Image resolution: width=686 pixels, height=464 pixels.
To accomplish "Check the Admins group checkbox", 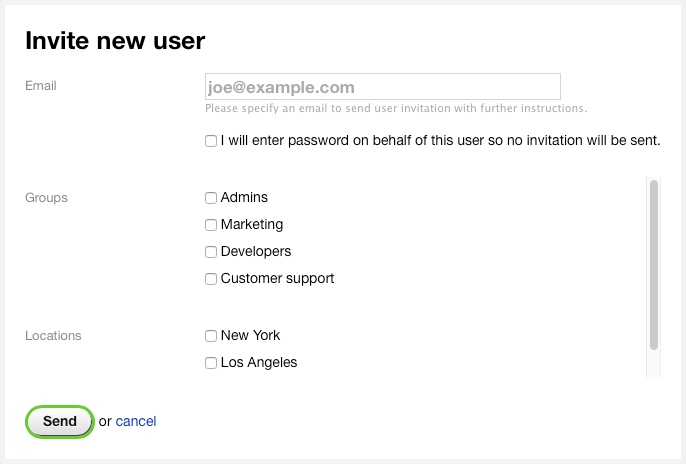I will [x=211, y=198].
